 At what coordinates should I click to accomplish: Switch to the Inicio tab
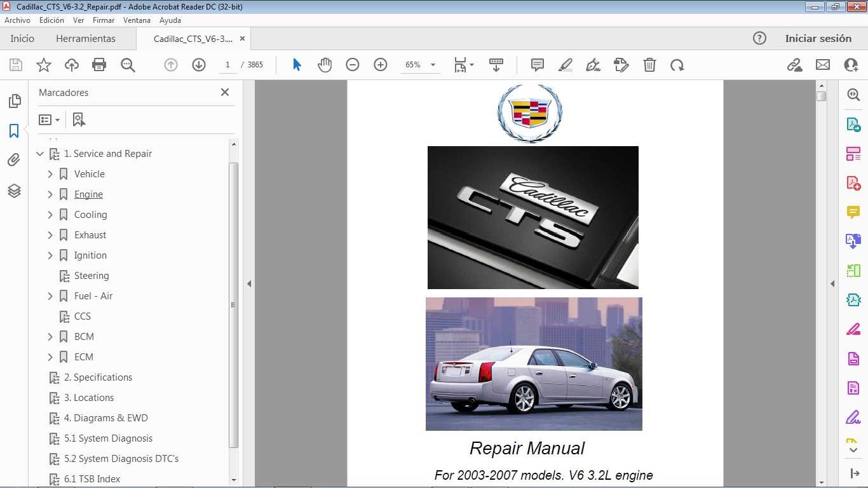(22, 39)
